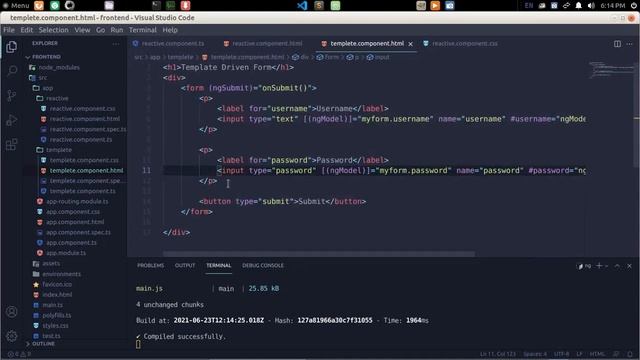This screenshot has width=640, height=360.
Task: Click the system notification bell in tray
Action: pyautogui.click(x=578, y=5)
